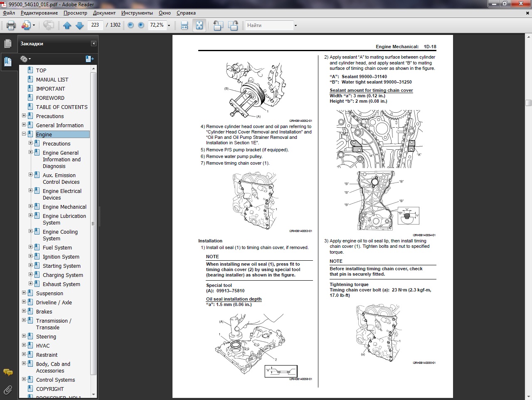
Task: Expand the Engine Mechanical bookmark
Action: pyautogui.click(x=30, y=206)
